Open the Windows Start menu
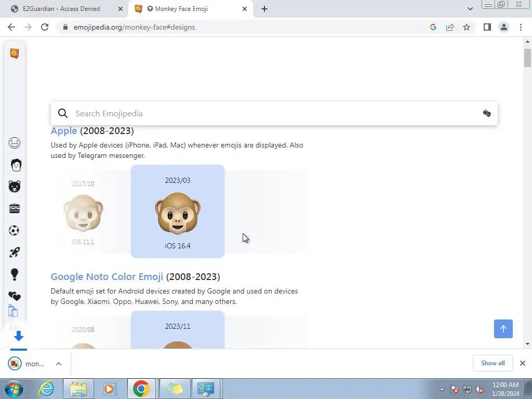532x399 pixels. pos(14,389)
